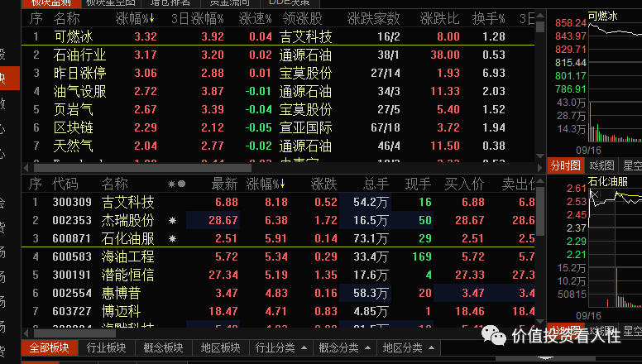Viewport: 642px width, 364px height.
Task: Switch to the 行业板块 tab
Action: point(107,348)
